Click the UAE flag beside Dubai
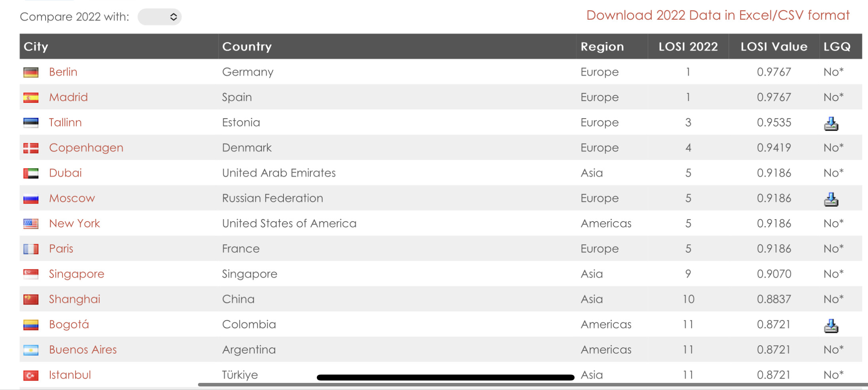 coord(31,173)
